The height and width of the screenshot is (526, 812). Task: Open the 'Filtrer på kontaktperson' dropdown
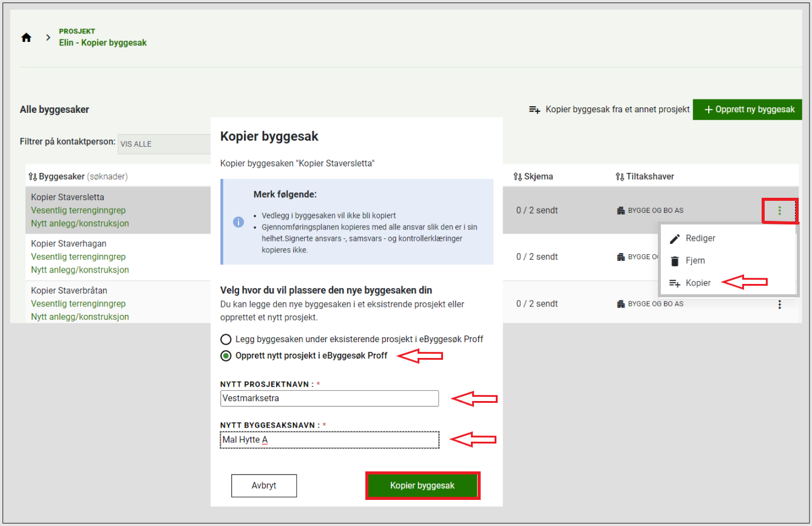tap(164, 144)
